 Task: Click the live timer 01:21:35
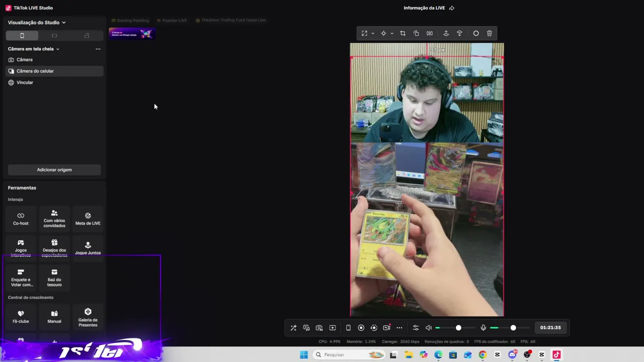point(550,328)
